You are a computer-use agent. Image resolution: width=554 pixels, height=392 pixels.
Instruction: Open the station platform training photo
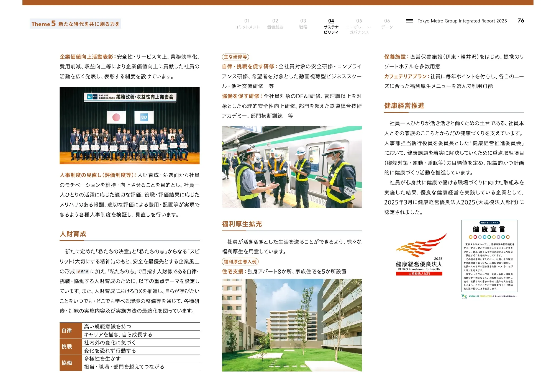click(292, 167)
